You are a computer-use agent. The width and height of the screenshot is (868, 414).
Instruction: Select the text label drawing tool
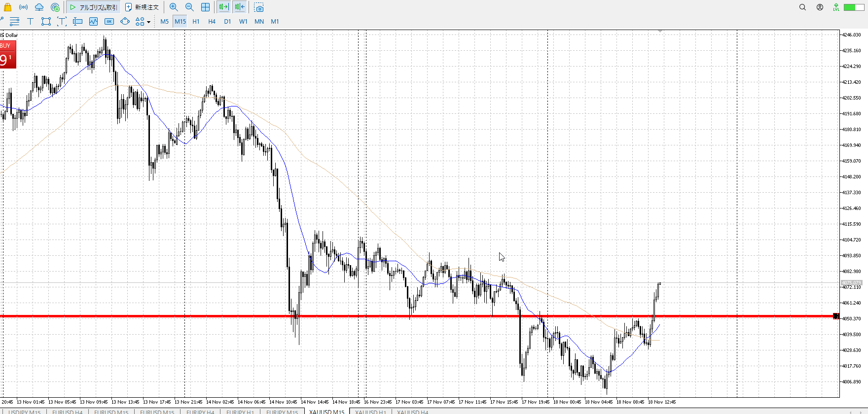[30, 21]
